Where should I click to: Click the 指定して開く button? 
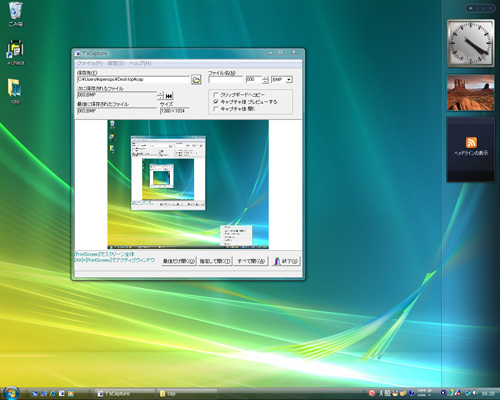[215, 261]
